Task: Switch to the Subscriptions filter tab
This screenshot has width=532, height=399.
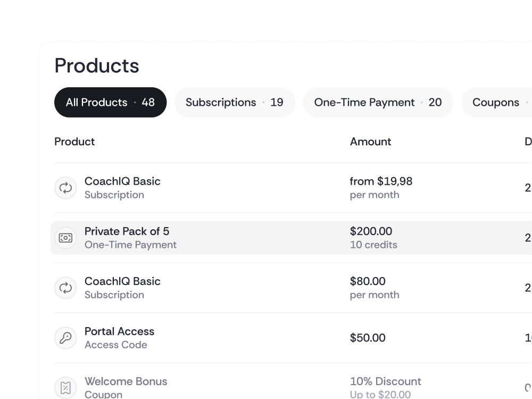Action: click(234, 102)
